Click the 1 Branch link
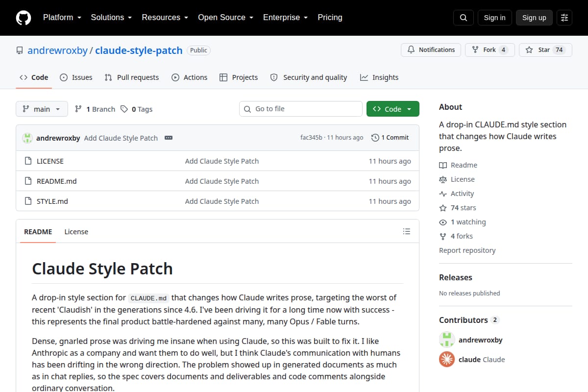This screenshot has width=588, height=392. [95, 109]
